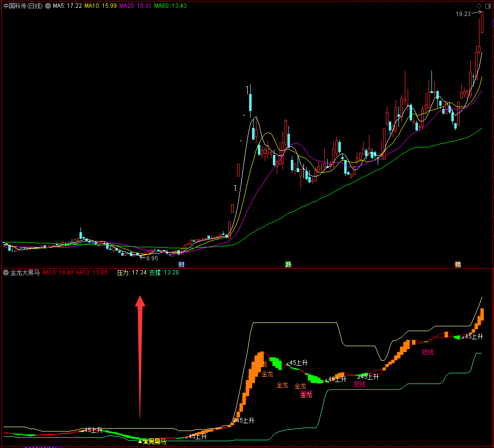The image size is (494, 448).
Task: Click the AA12: 15.65 value
Action: [x=92, y=272]
